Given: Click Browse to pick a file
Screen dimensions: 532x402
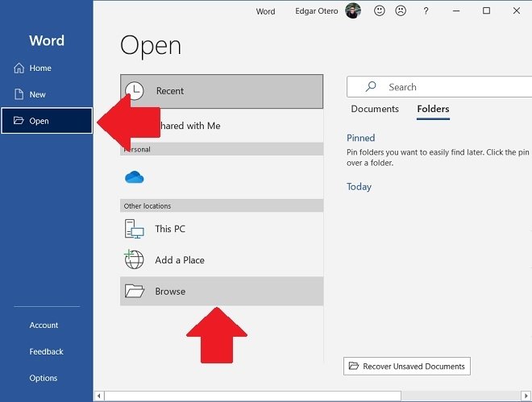Looking at the screenshot, I should (222, 291).
